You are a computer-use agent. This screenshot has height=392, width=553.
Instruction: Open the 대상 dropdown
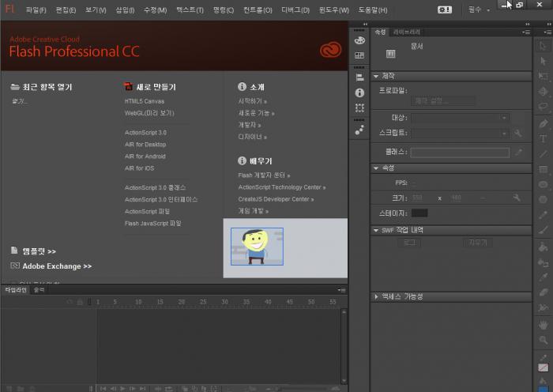pos(460,118)
